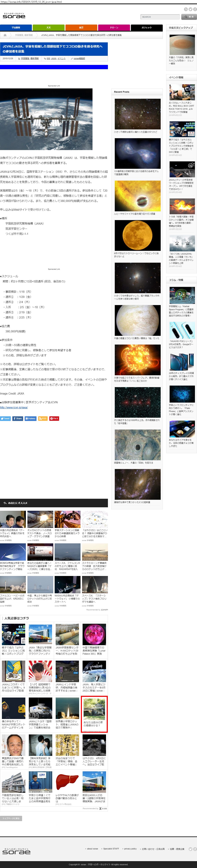197x868 pixels.
Task: Open the めぐりあいJAXA2019 event item
Action: tap(182, 251)
